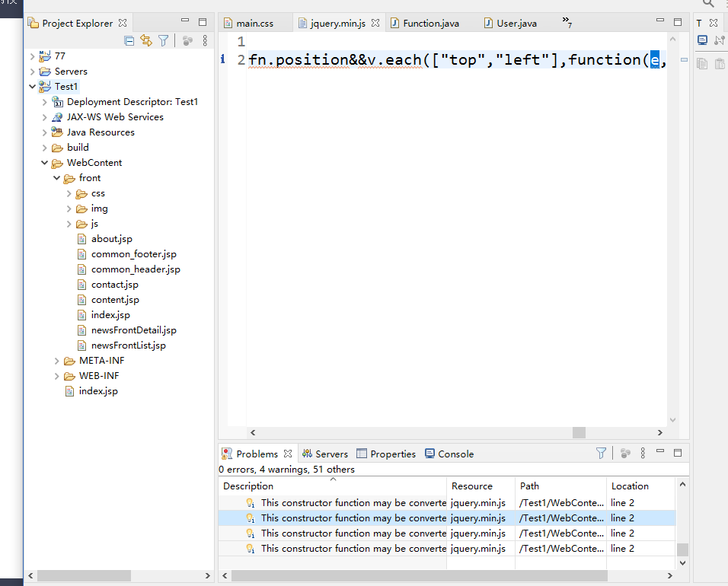Show the hidden editor tabs overflow list
The height and width of the screenshot is (586, 728).
pos(567,22)
